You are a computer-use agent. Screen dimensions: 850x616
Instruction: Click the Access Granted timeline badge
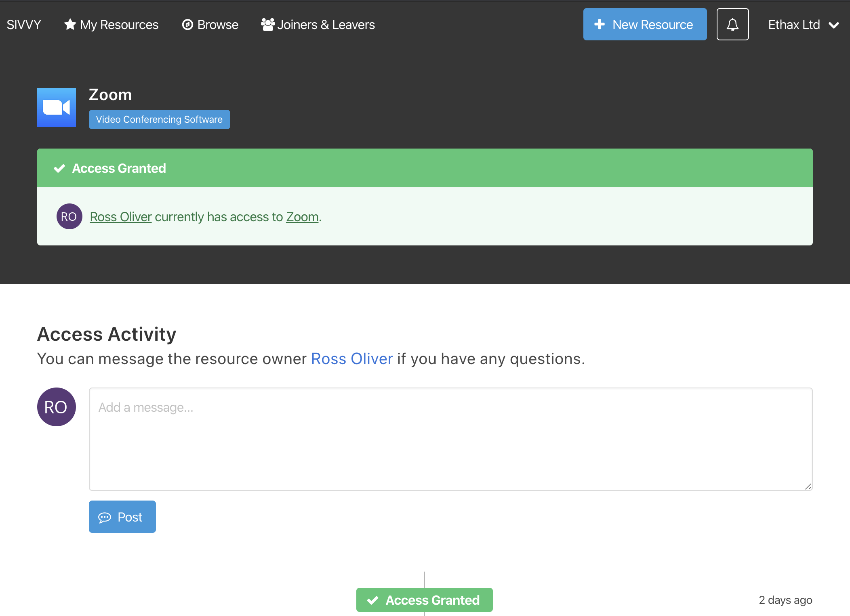[425, 600]
